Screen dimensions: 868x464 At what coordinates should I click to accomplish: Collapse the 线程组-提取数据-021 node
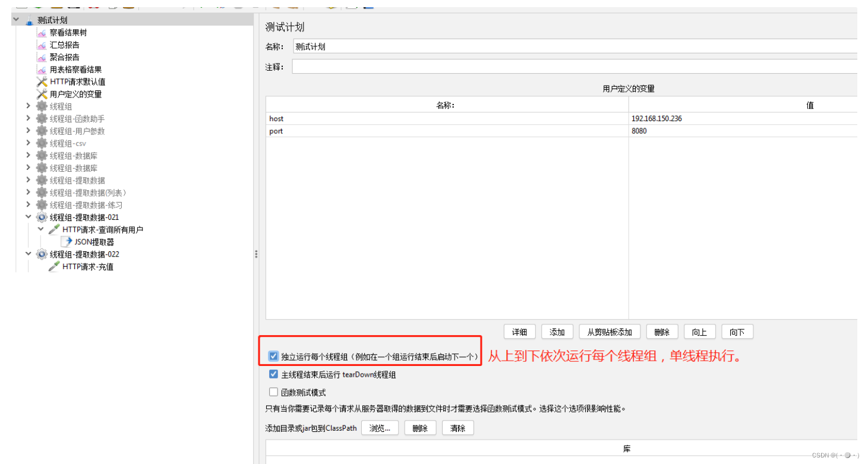coord(28,217)
